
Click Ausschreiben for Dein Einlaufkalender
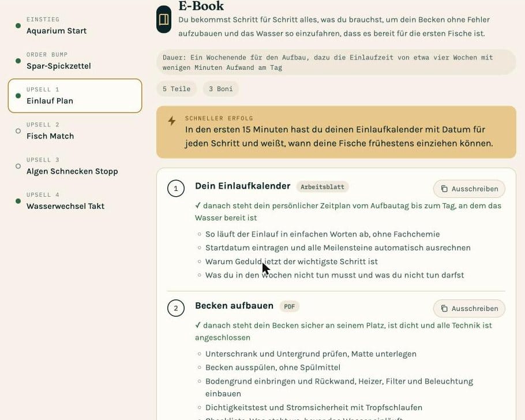pyautogui.click(x=469, y=189)
